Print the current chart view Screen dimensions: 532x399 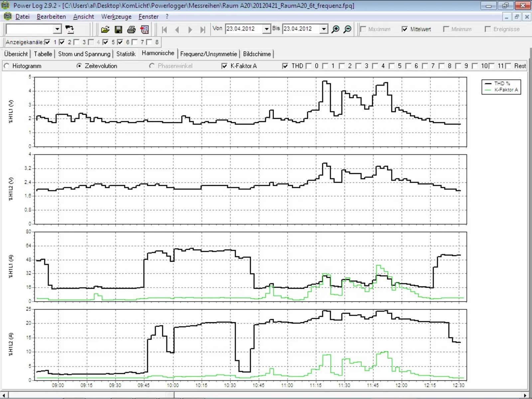pos(131,30)
